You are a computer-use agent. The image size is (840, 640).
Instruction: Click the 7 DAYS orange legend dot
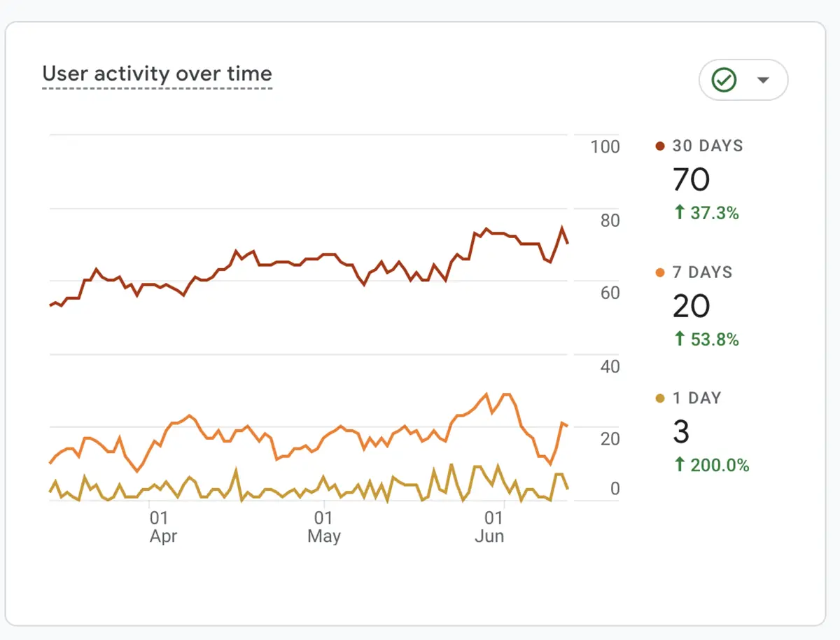(x=659, y=272)
